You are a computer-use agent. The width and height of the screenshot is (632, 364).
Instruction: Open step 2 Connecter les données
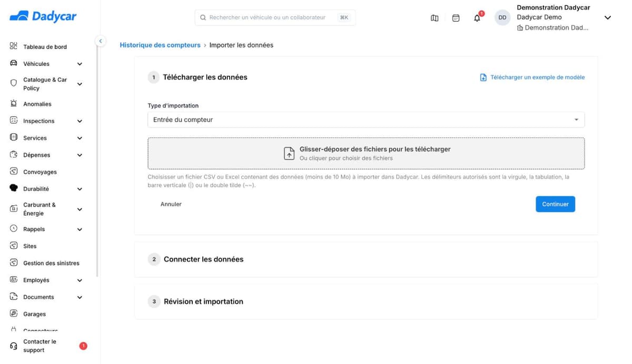pos(203,259)
